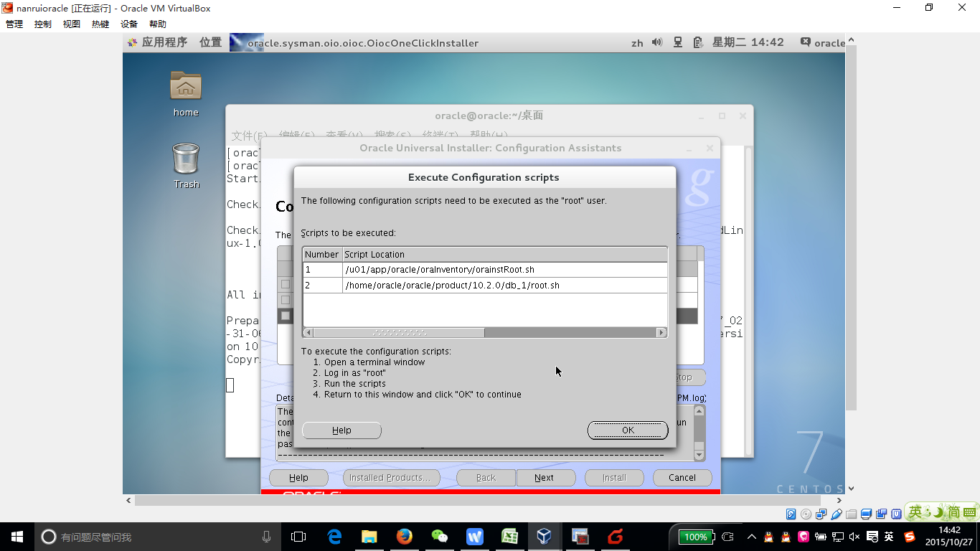Click VirtualBox USB devices indicator
This screenshot has height=551, width=980.
837,514
